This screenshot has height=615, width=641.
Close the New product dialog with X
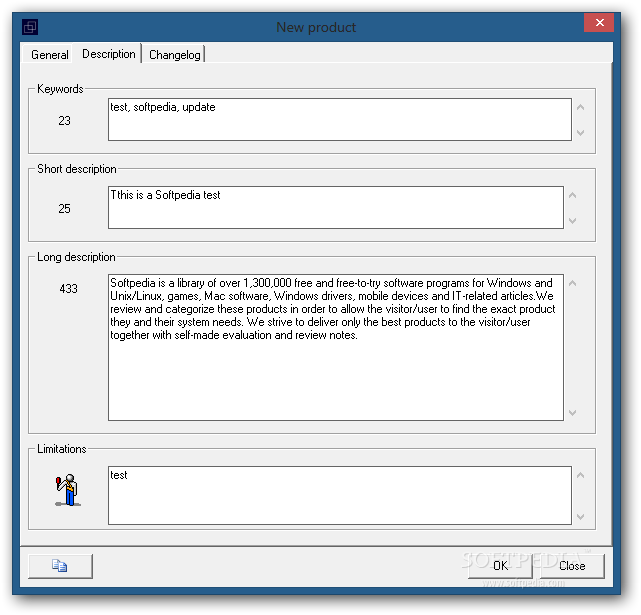(x=599, y=22)
